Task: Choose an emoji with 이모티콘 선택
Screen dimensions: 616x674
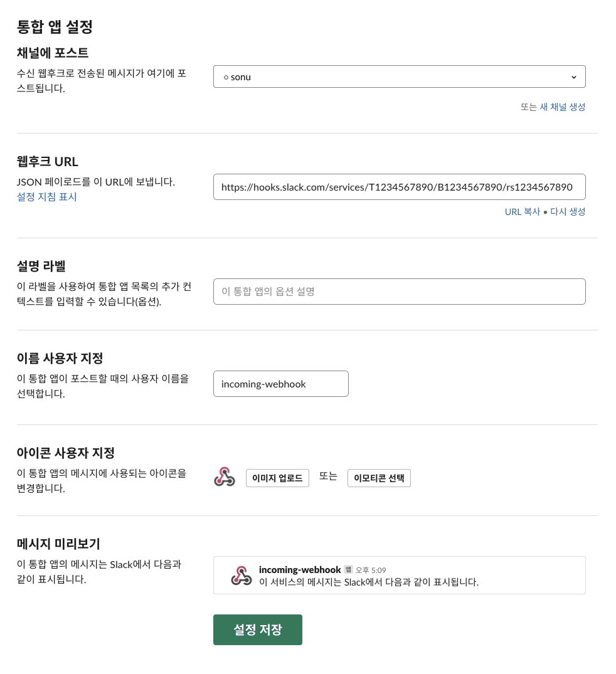Action: [x=379, y=478]
